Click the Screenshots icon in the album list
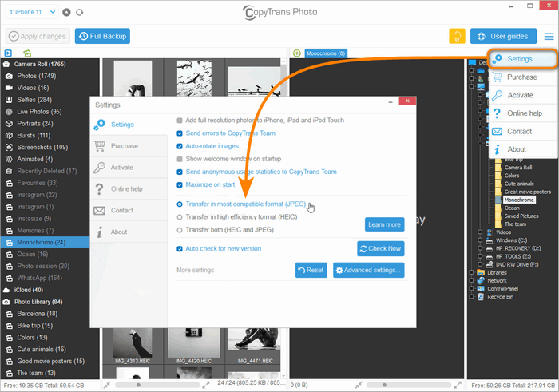Screen dimensions: 559x392 [x=9, y=147]
